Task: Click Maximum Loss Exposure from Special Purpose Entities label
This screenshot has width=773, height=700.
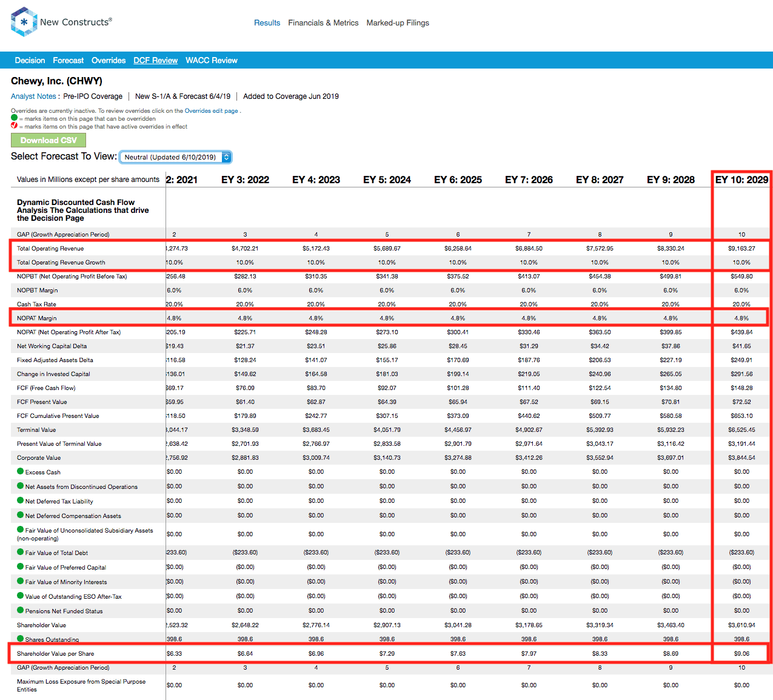Action: 81,685
